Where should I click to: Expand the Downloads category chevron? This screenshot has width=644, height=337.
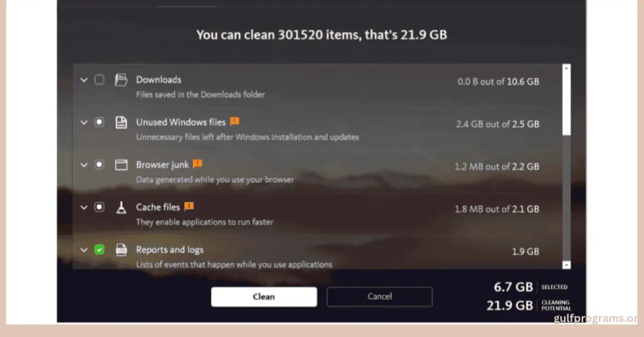[x=84, y=80]
